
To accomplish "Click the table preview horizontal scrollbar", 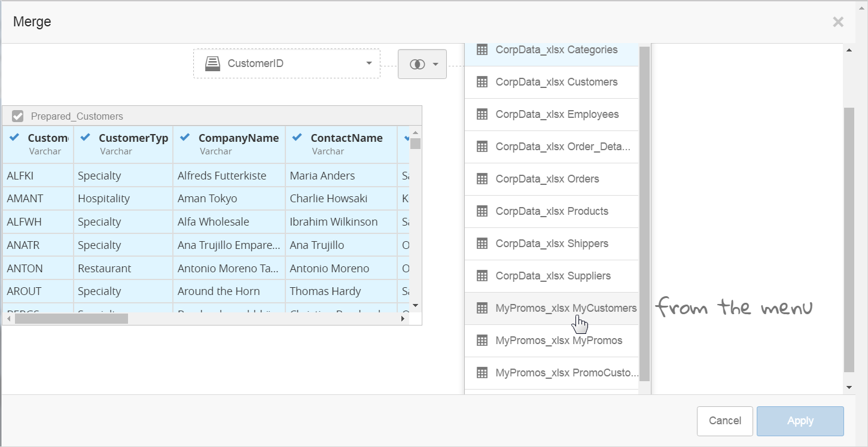I will 72,319.
